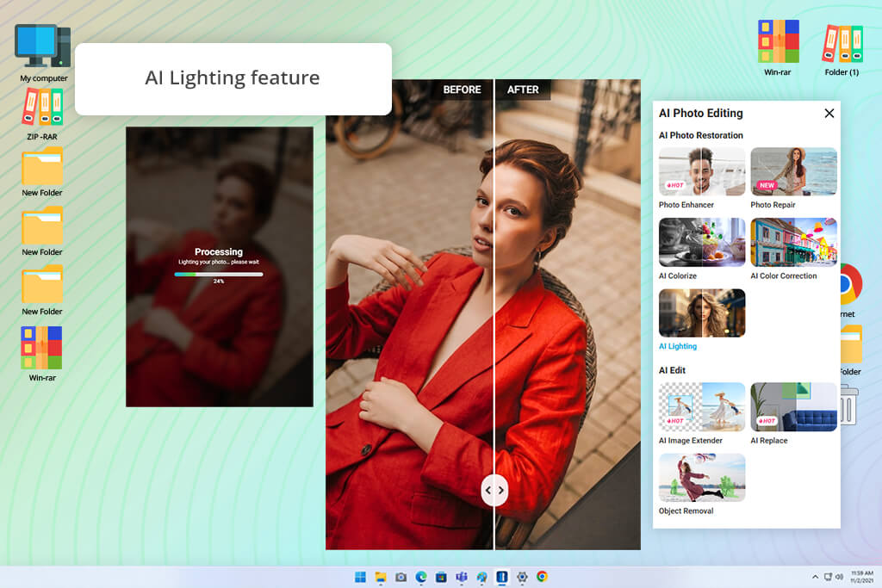This screenshot has height=588, width=882.
Task: Click the before/after comparison slider handle
Action: 494,490
